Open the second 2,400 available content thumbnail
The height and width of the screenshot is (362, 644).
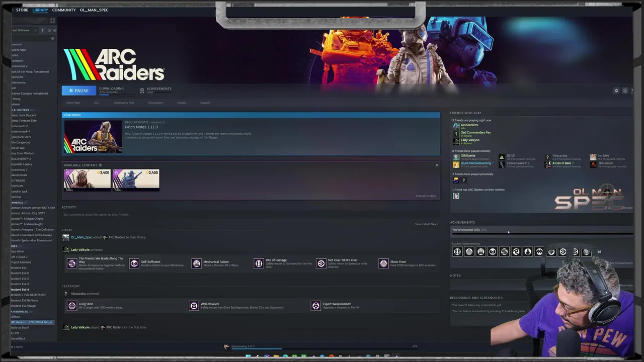[136, 179]
